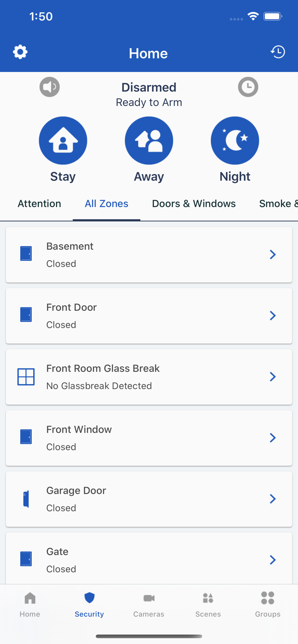Arm the system in Night mode
This screenshot has width=298, height=644.
tap(235, 140)
